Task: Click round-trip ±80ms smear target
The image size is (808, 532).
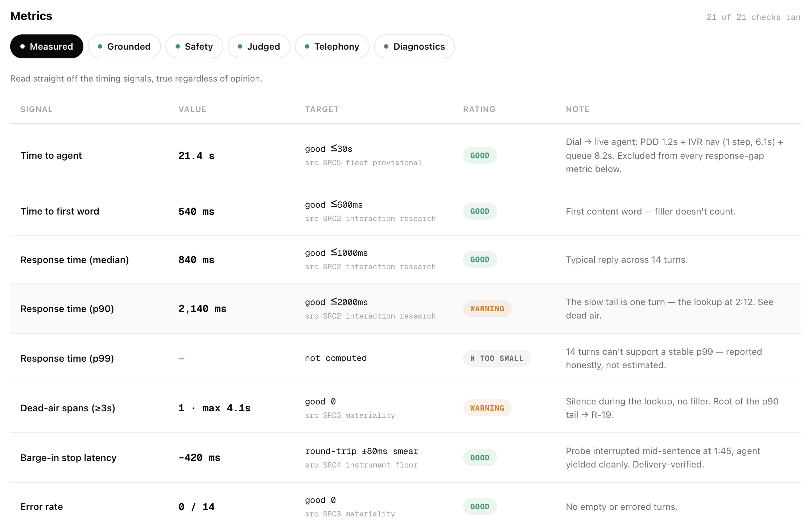Action: (362, 451)
